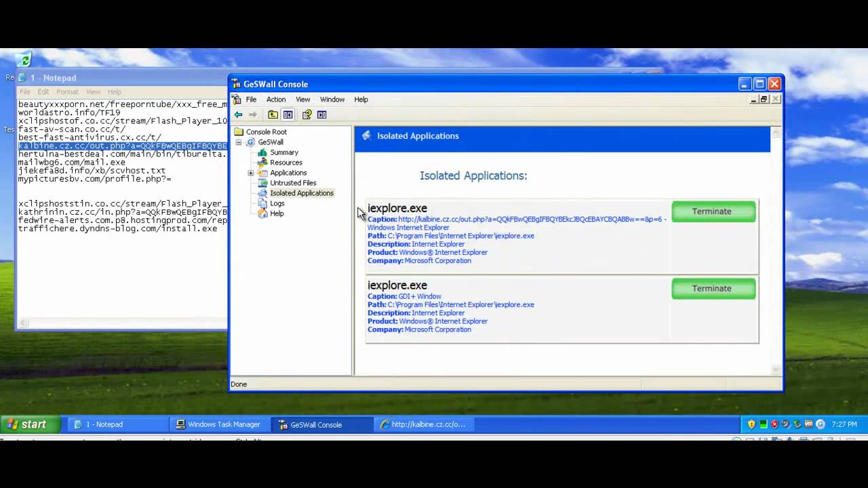Open the Edit menu in Notepad
Image resolution: width=868 pixels, height=488 pixels.
click(43, 92)
